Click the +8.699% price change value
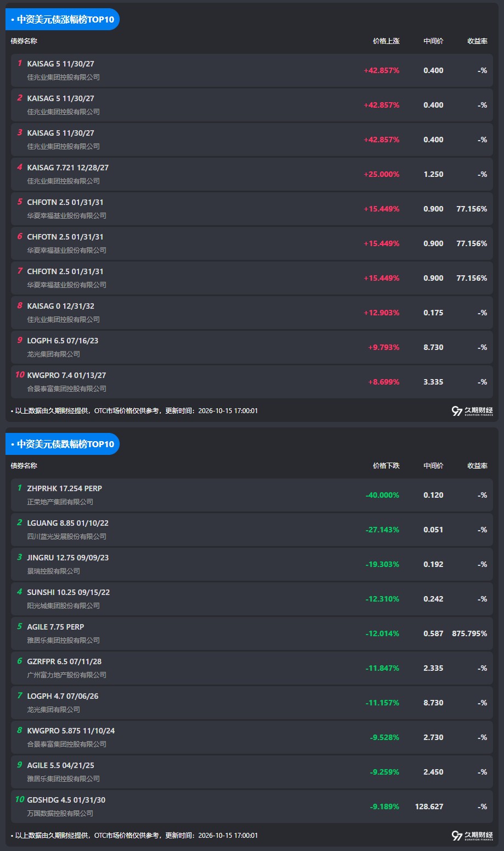 [x=384, y=382]
